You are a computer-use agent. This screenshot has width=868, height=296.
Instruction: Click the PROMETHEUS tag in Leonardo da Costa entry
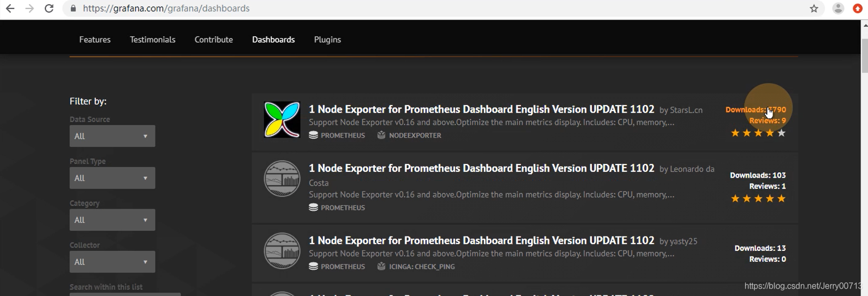[343, 207]
